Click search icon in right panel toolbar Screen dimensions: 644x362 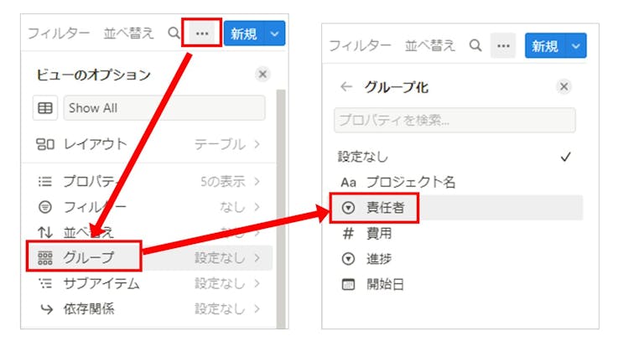[x=475, y=45]
